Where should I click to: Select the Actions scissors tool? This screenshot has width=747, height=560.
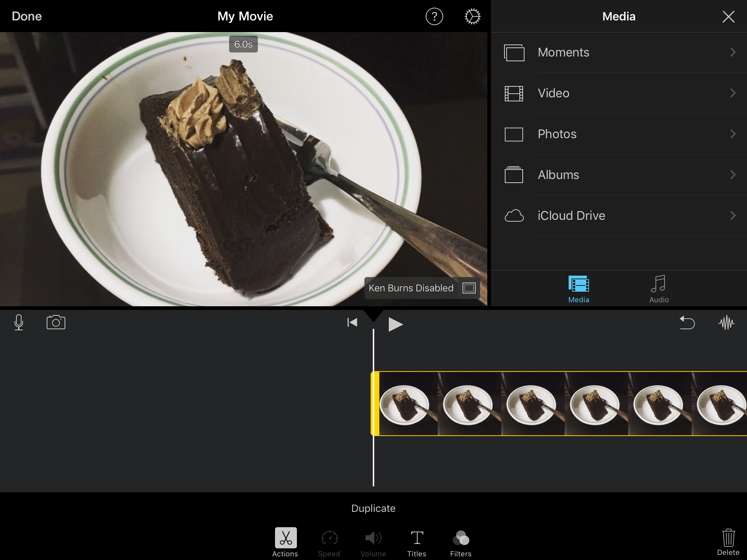tap(286, 542)
